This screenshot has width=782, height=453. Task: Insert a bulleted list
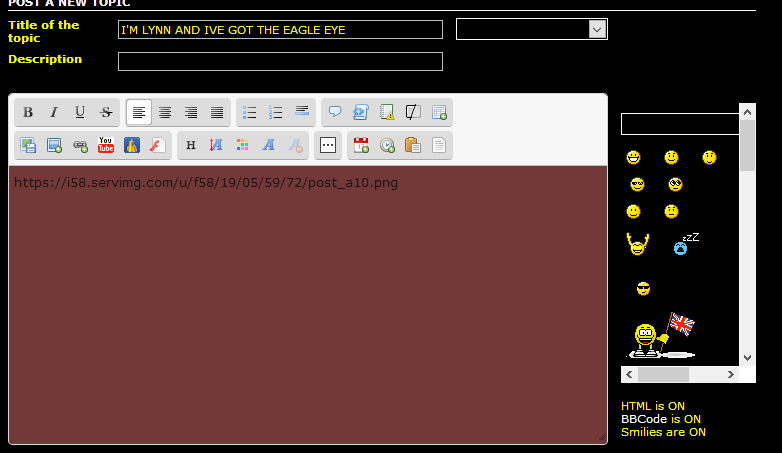point(249,112)
